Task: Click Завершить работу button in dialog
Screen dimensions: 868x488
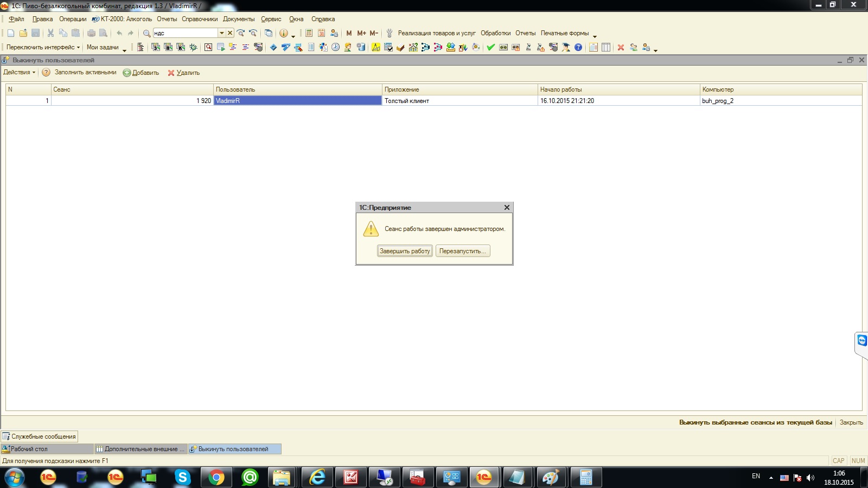Action: click(x=405, y=251)
